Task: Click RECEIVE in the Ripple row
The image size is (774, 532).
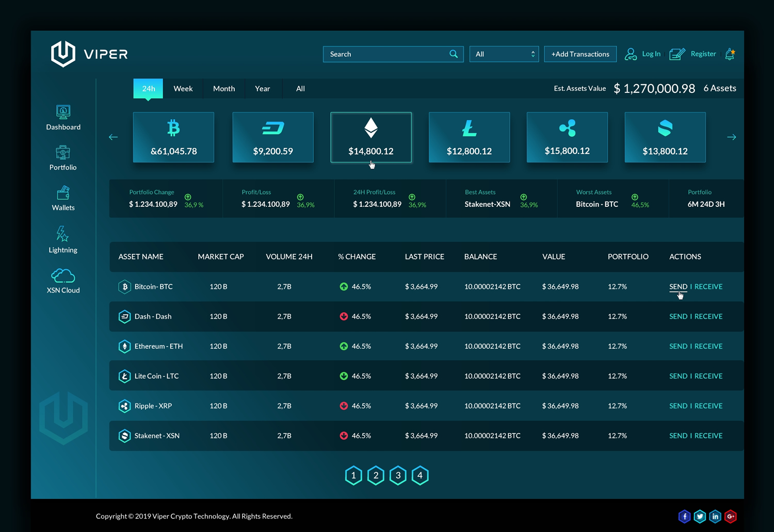Action: 708,406
